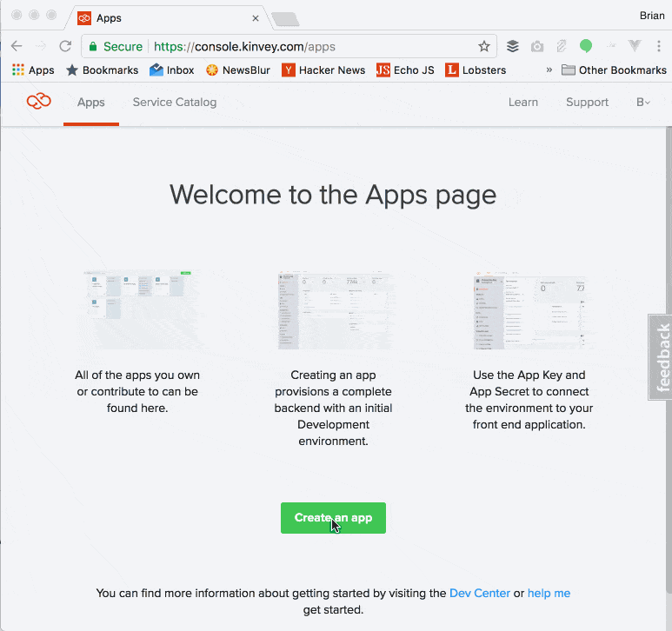Click the green circle extension icon
This screenshot has width=672, height=631.
(x=585, y=46)
